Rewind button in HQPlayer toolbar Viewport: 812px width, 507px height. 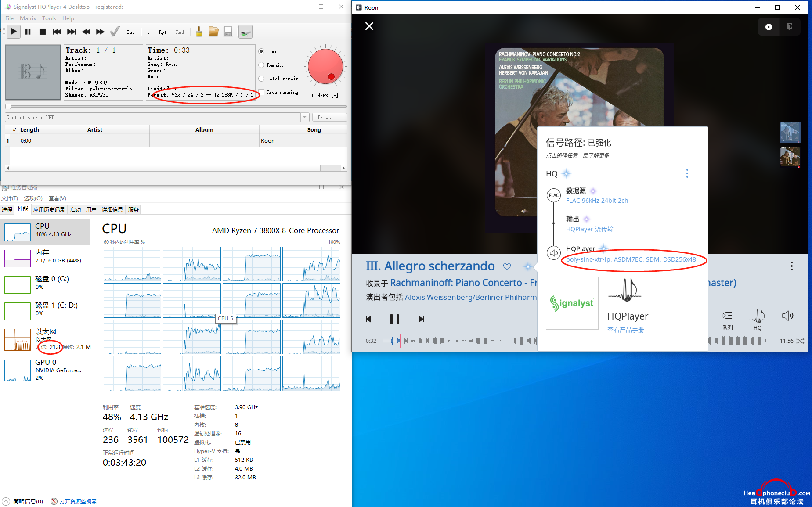(x=86, y=32)
